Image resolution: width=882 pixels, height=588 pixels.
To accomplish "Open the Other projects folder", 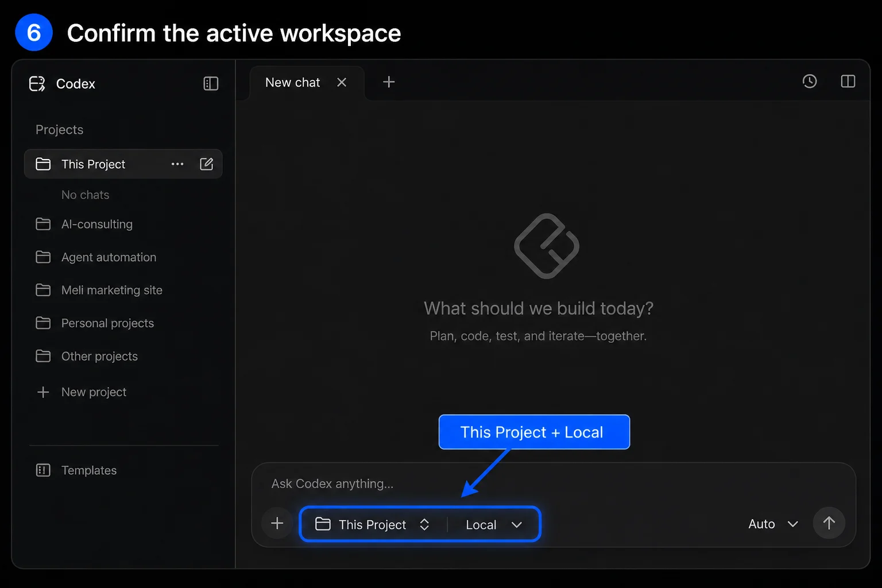I will tap(123, 356).
